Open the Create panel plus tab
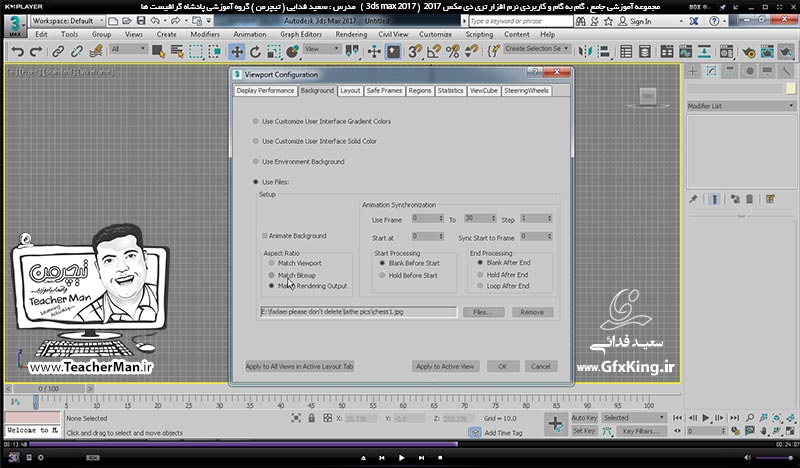 click(692, 71)
